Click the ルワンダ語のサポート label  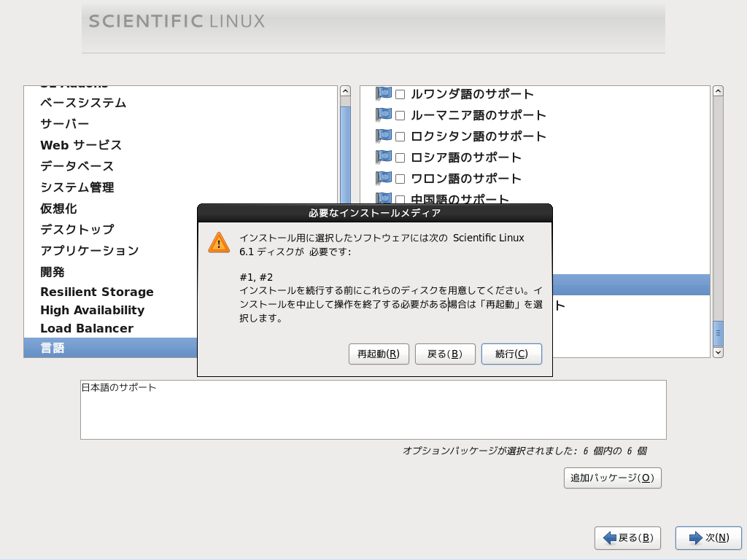pyautogui.click(x=472, y=94)
